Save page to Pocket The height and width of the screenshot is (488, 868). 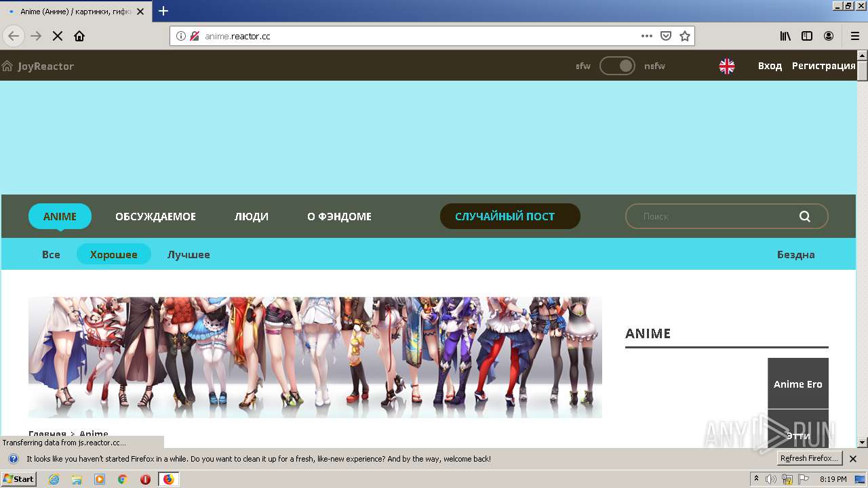coord(666,36)
